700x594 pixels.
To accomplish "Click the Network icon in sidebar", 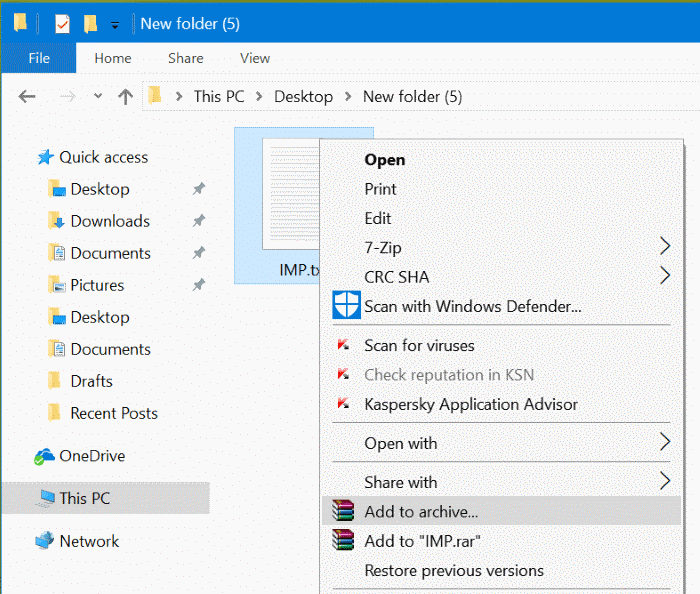I will (45, 540).
